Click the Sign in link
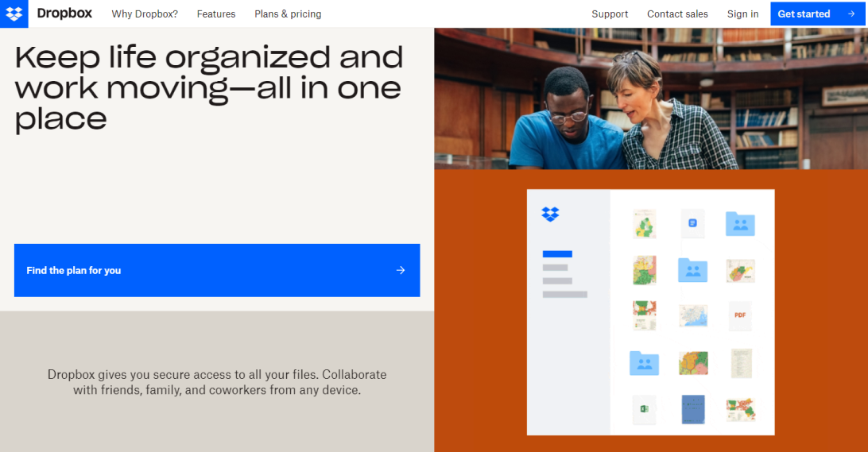This screenshot has width=868, height=452. pyautogui.click(x=742, y=14)
